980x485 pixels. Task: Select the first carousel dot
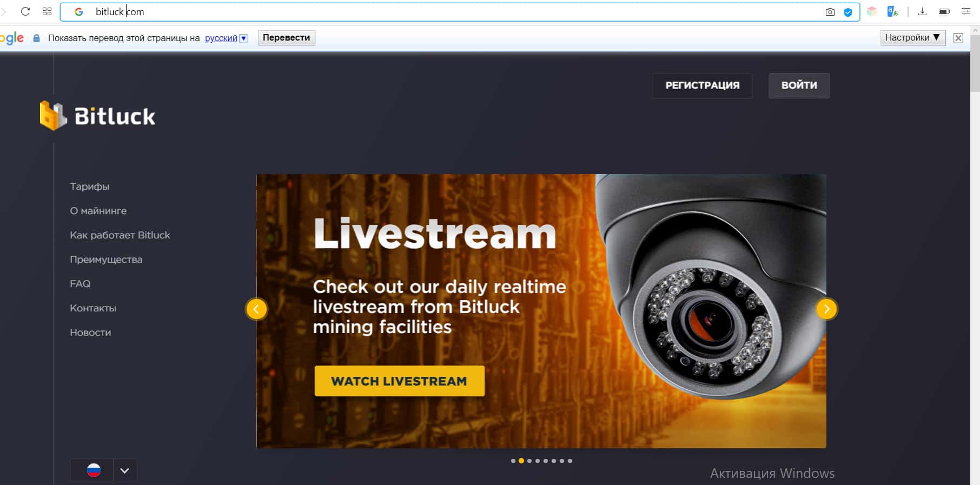(x=513, y=461)
